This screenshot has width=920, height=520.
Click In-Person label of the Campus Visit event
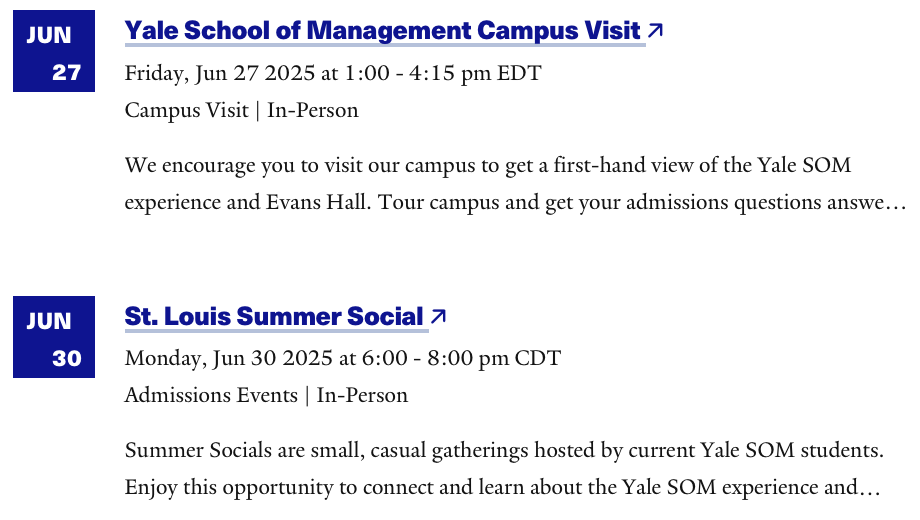coord(313,110)
